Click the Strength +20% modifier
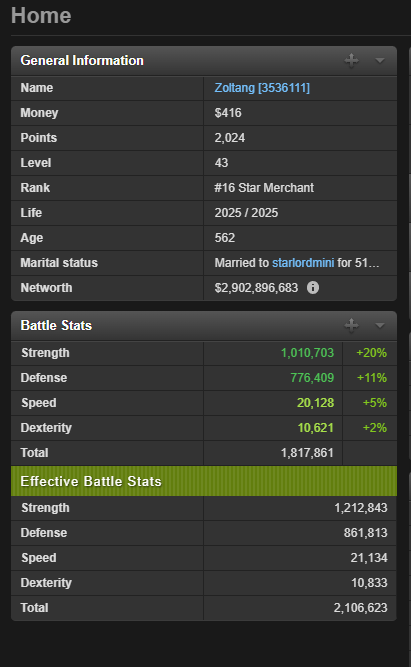Screen dimensions: 411x667 (371, 353)
